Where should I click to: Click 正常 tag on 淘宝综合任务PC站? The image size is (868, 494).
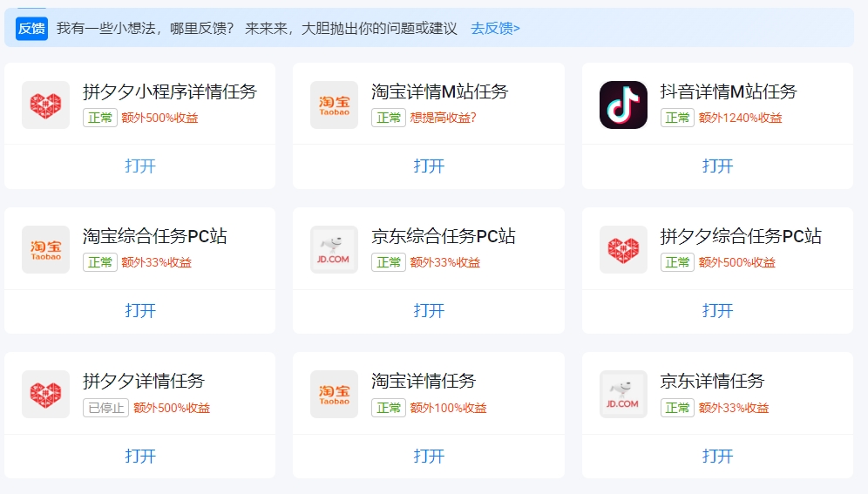tap(100, 262)
